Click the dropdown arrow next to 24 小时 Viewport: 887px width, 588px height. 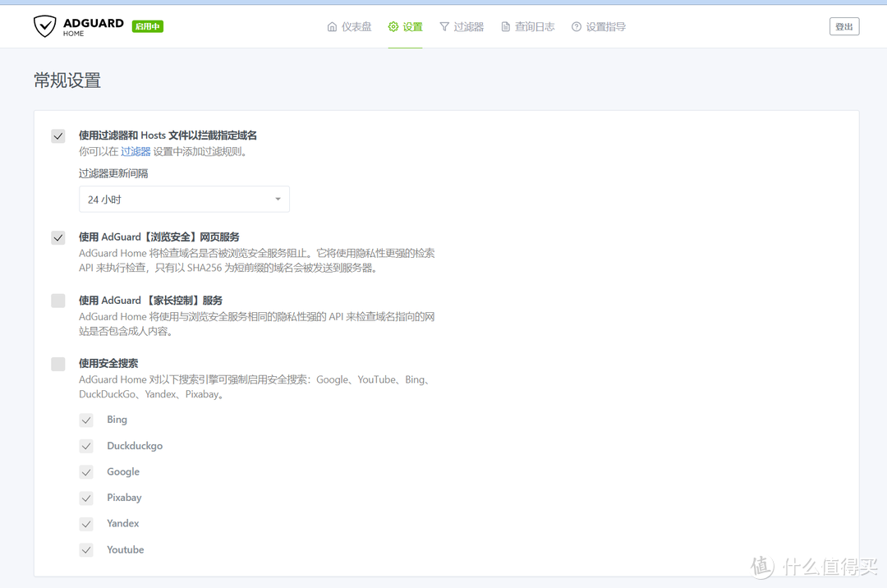(278, 199)
